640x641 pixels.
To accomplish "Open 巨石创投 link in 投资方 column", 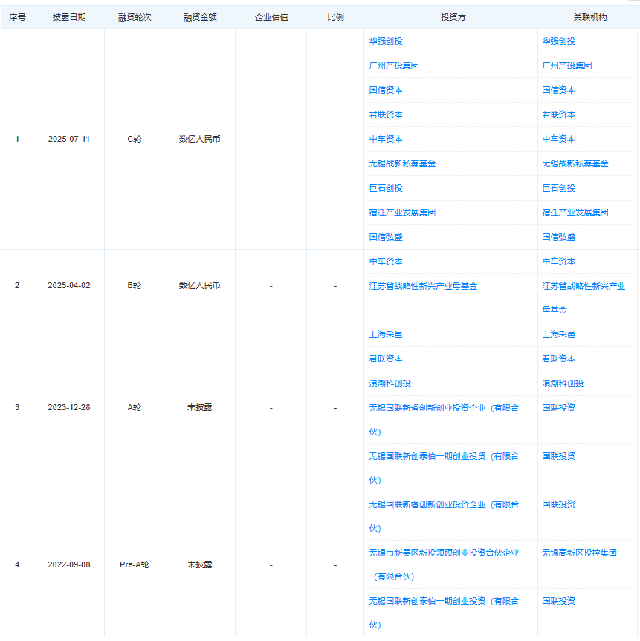I will click(385, 188).
